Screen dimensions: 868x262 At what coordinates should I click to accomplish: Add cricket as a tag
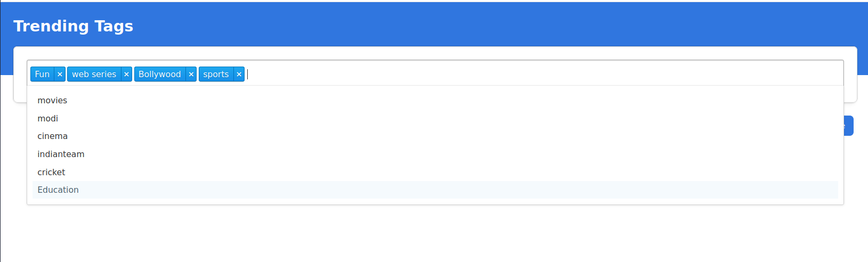[51, 172]
